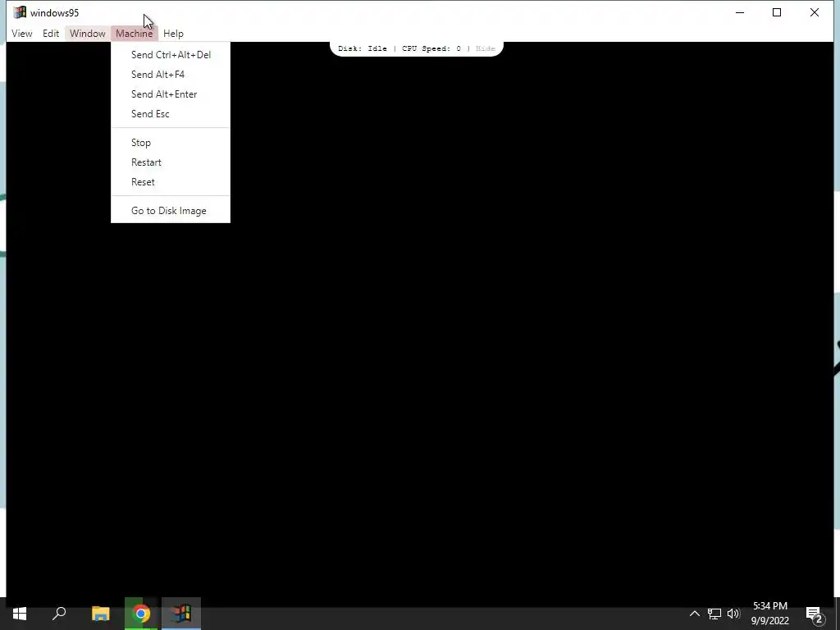Screen dimensions: 840x630
Task: Hide the disk status overlay
Action: coord(486,48)
